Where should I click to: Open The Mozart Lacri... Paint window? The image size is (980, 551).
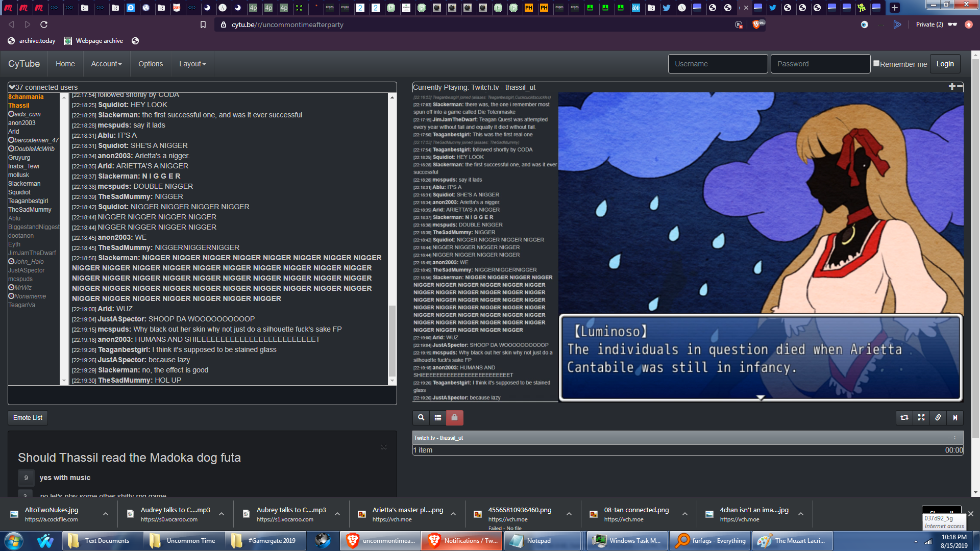(792, 541)
